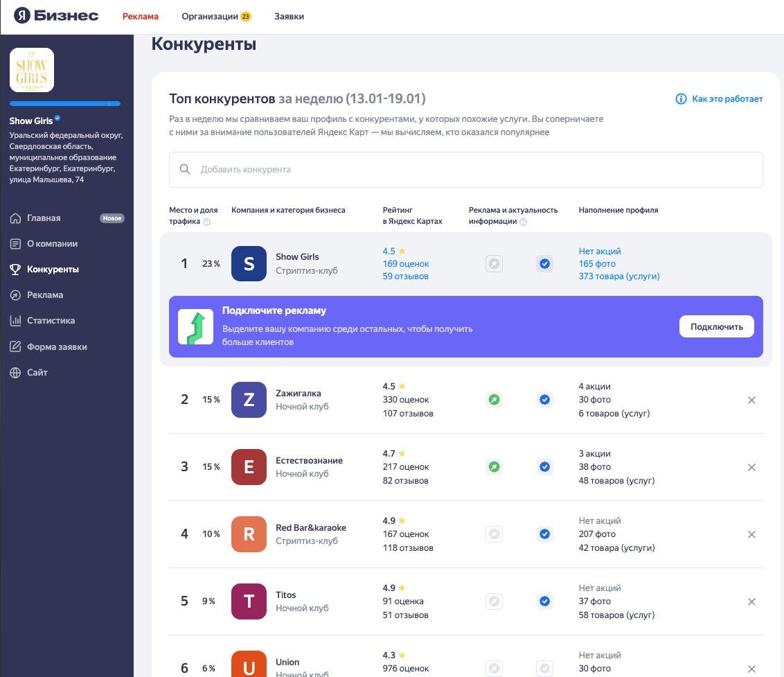
Task: Open the 169 оценок link
Action: [405, 264]
